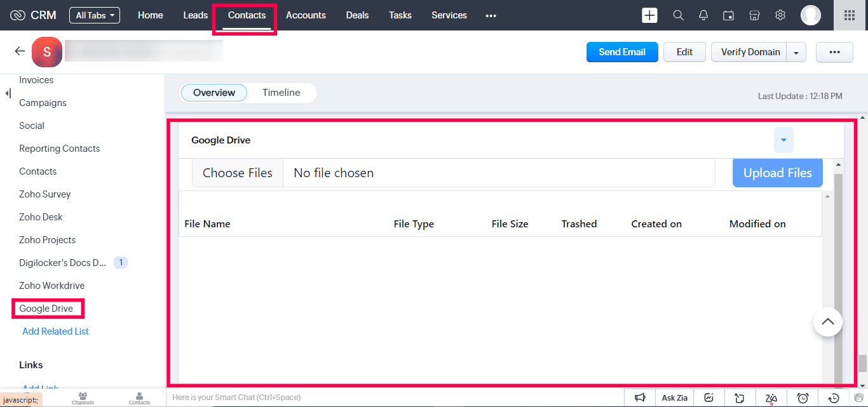Open the sticky note icon in bottom bar
868x407 pixels.
tap(740, 398)
